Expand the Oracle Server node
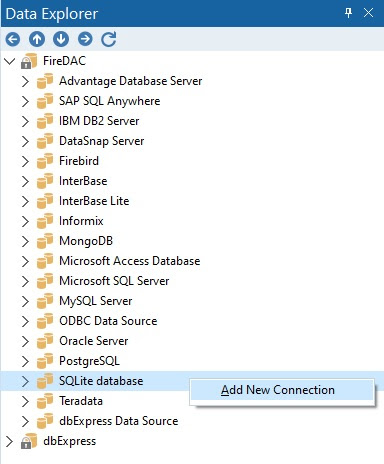 (25, 341)
